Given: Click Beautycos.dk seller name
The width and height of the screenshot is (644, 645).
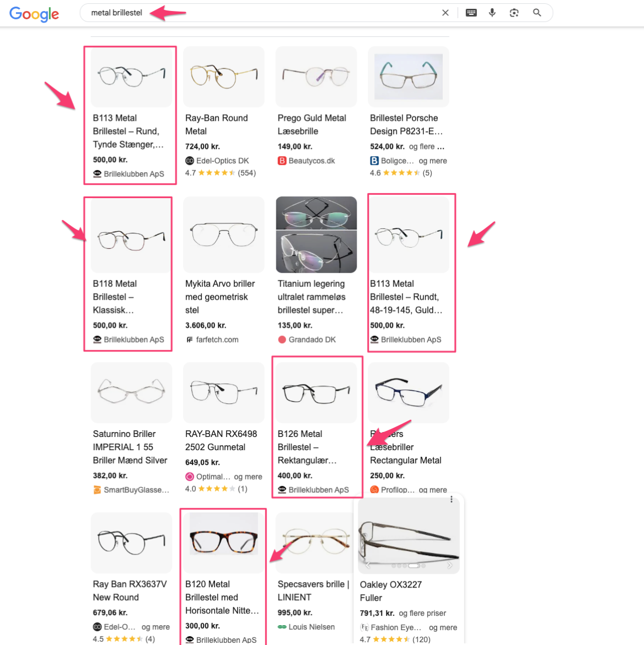Looking at the screenshot, I should click(312, 161).
